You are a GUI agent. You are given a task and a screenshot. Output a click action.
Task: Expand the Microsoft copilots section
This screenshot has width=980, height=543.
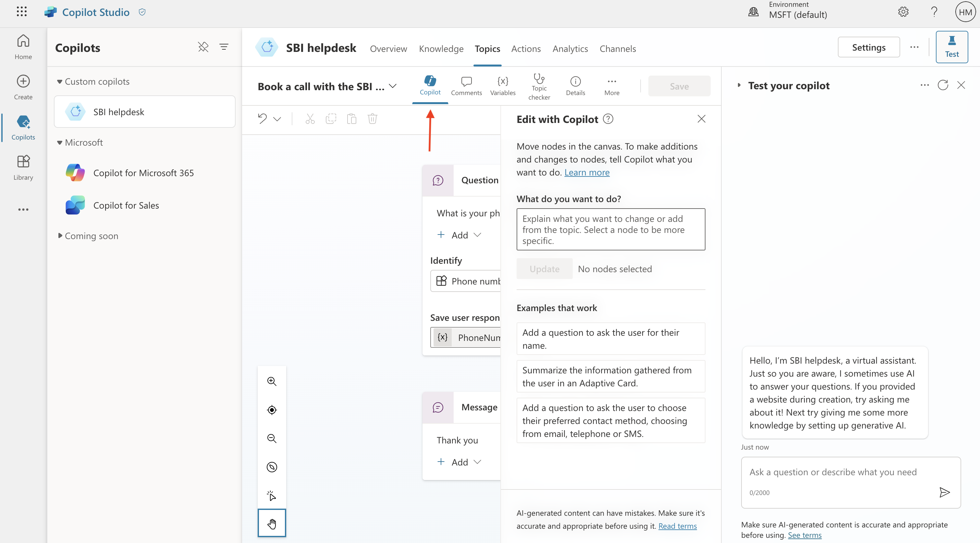click(x=59, y=142)
